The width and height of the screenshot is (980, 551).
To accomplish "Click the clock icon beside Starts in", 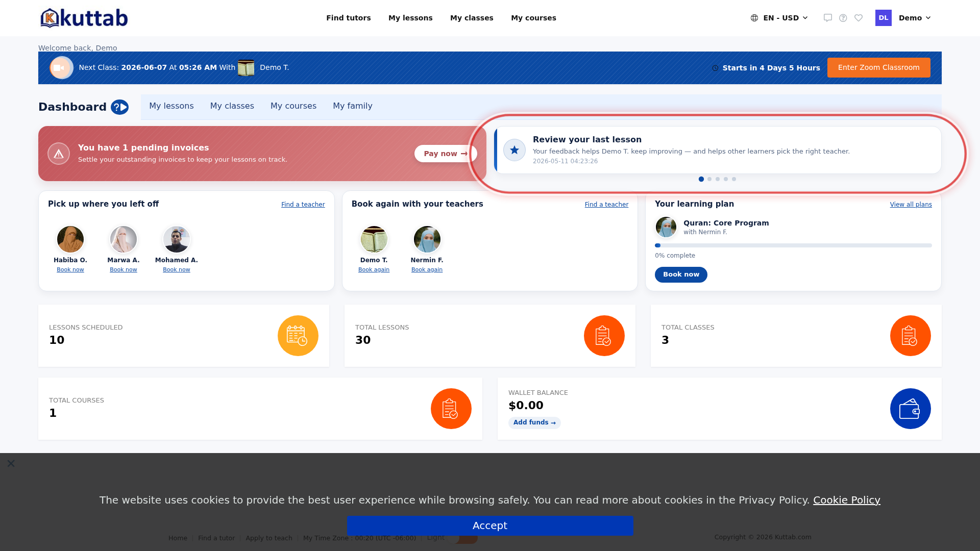I will pyautogui.click(x=715, y=68).
